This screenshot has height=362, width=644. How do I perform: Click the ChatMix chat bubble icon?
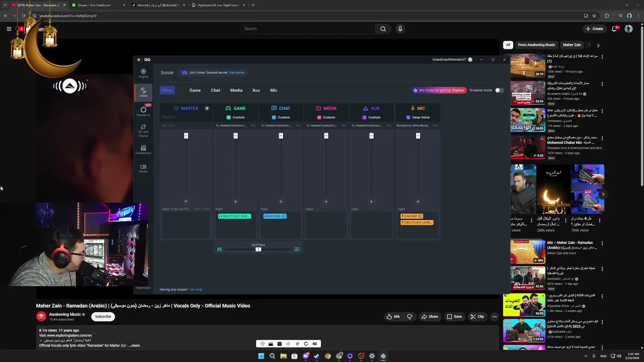point(297,249)
